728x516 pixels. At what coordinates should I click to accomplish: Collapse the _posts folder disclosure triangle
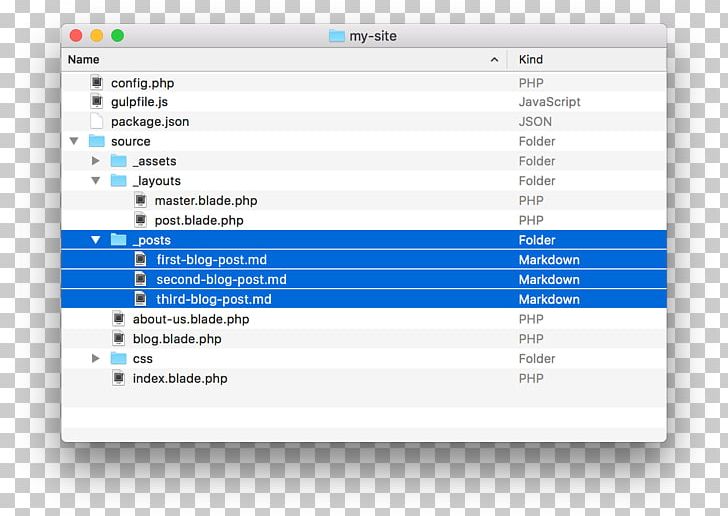[96, 240]
